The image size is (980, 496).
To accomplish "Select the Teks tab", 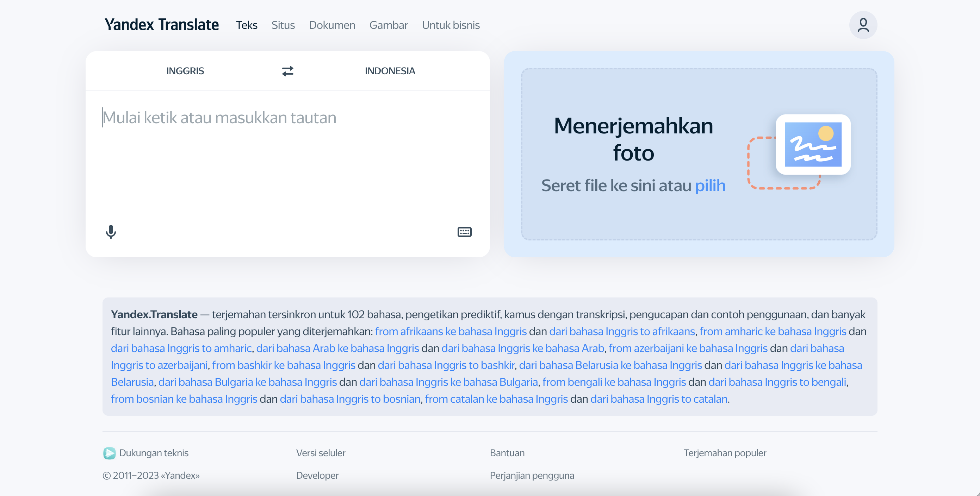I will click(x=247, y=25).
